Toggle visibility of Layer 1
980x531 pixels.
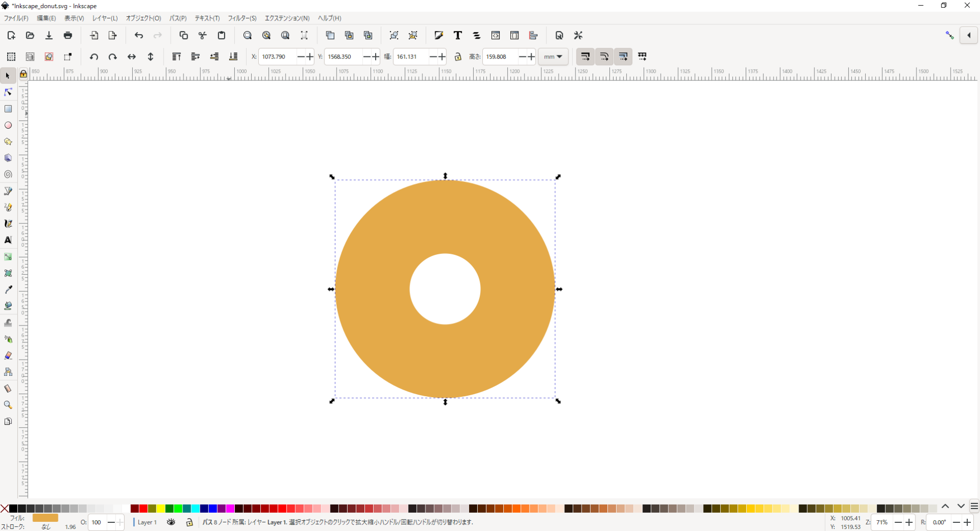[x=170, y=522]
